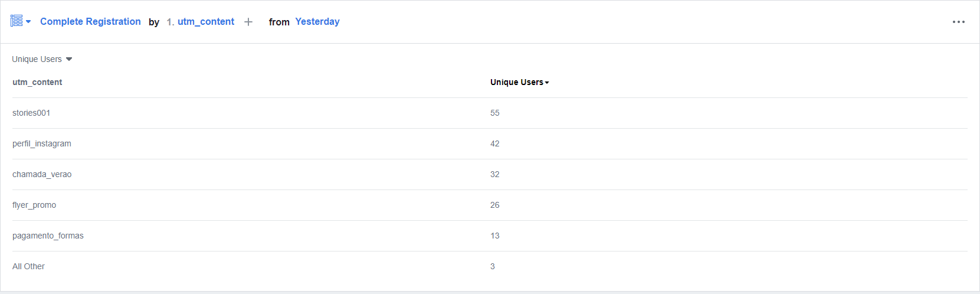
Task: Select the stories001 row
Action: [x=31, y=113]
